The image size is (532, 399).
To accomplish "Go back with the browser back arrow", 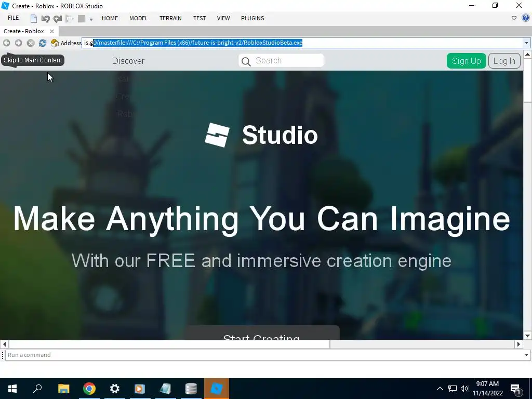I will click(6, 43).
